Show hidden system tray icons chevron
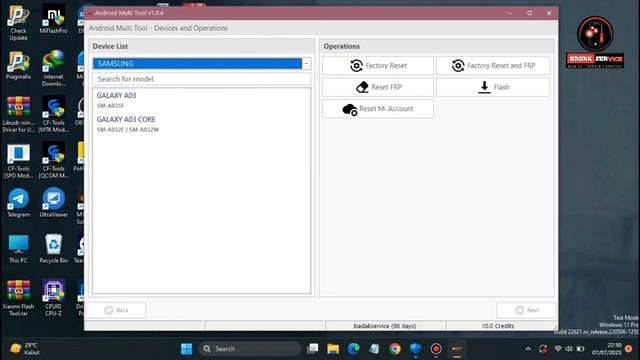The width and height of the screenshot is (640, 360). [x=528, y=349]
